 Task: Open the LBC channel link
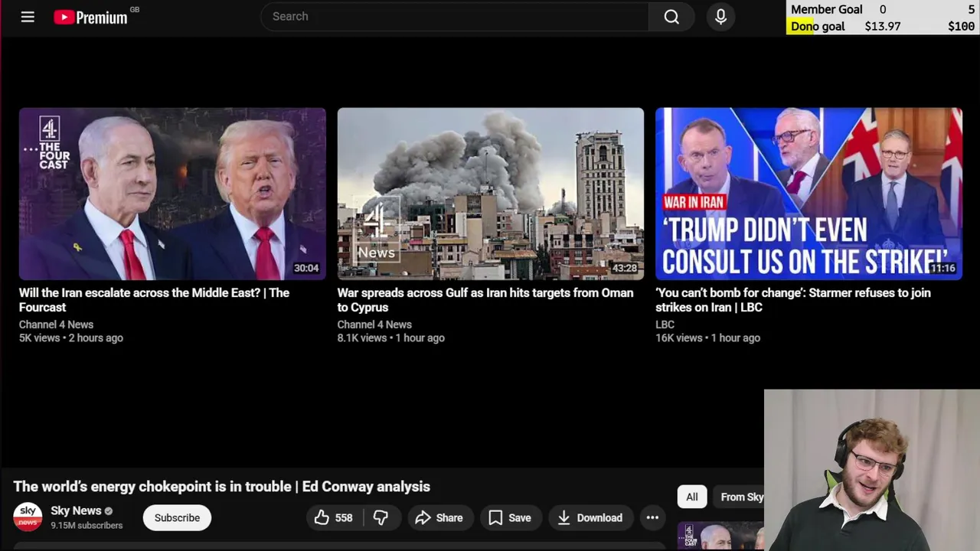[665, 324]
